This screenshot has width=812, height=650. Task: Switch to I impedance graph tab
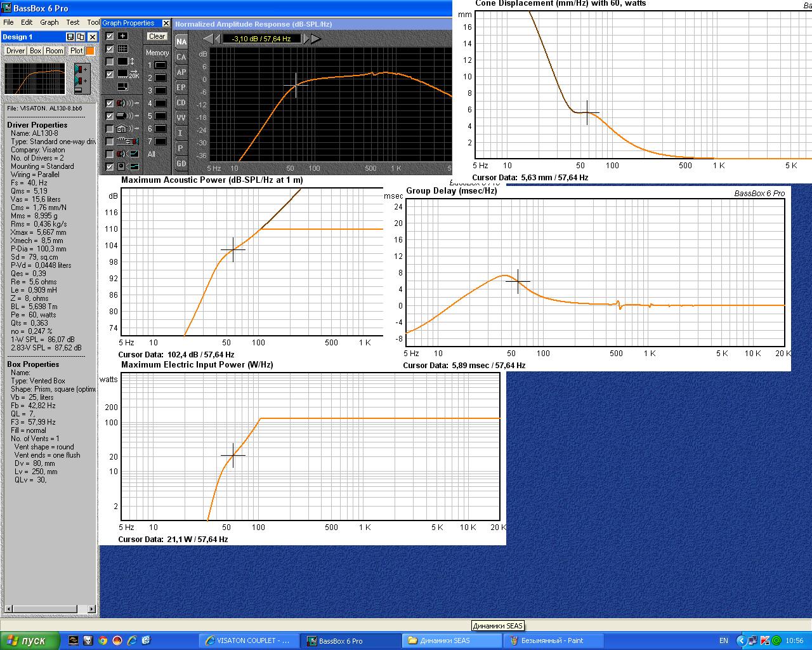click(181, 133)
